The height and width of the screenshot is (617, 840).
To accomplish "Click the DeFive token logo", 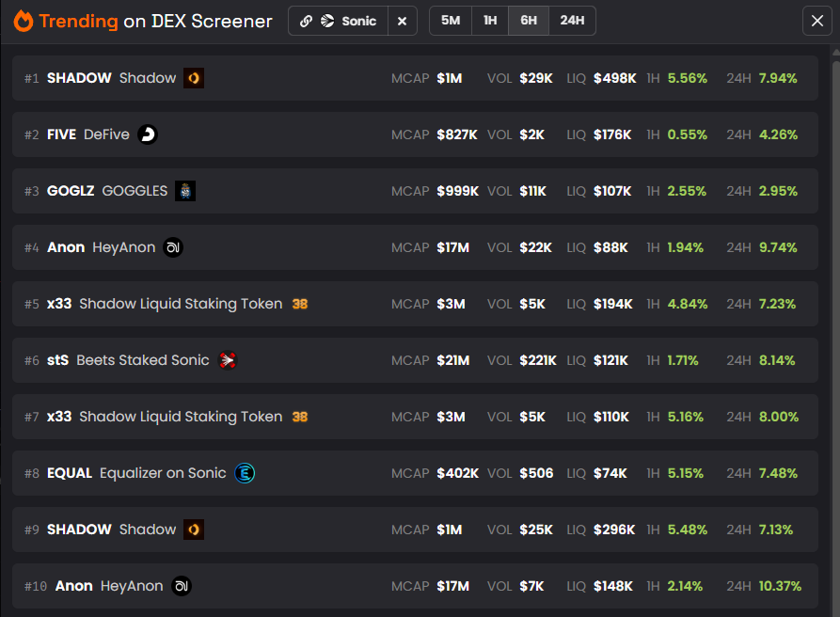I will [x=148, y=134].
